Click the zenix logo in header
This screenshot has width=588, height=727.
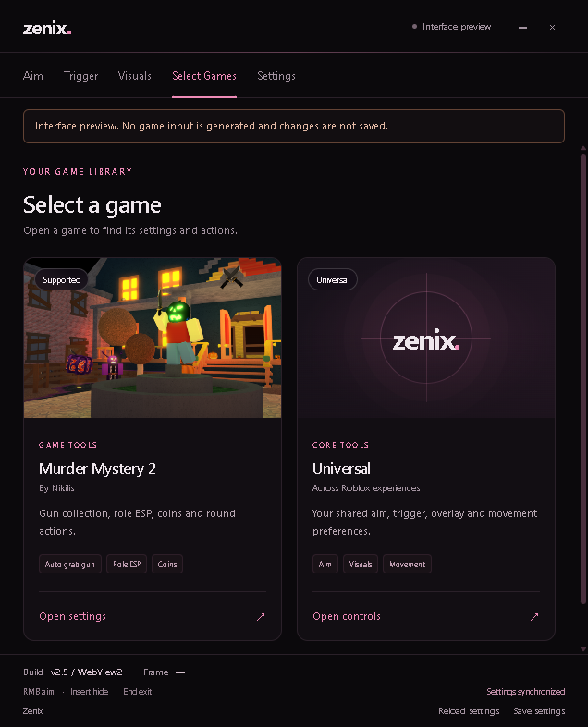(47, 29)
